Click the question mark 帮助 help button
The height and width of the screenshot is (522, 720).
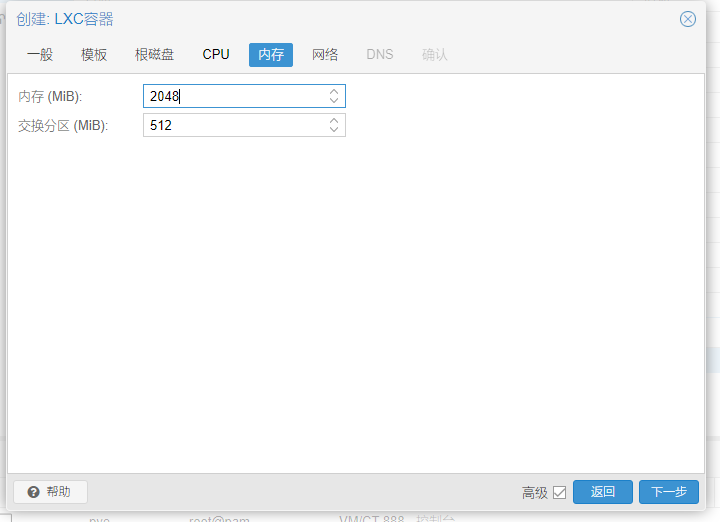coord(50,492)
